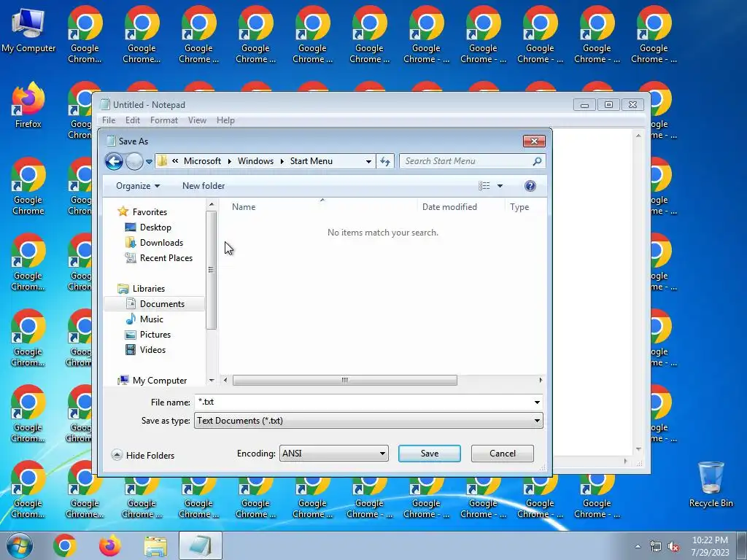Viewport: 747px width, 560px height.
Task: Click the muted volume tray icon
Action: click(x=673, y=547)
